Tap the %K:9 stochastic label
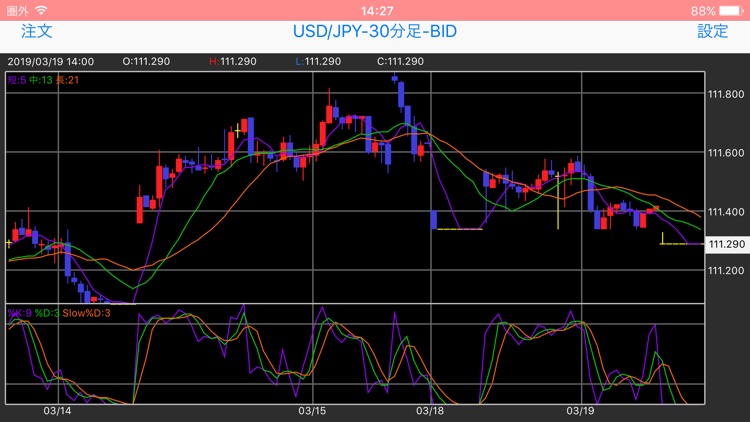 20,313
